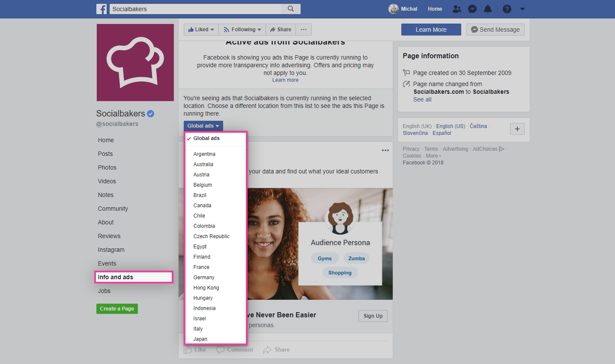The width and height of the screenshot is (615, 364).
Task: Click Comment on the ad post
Action: (x=235, y=350)
